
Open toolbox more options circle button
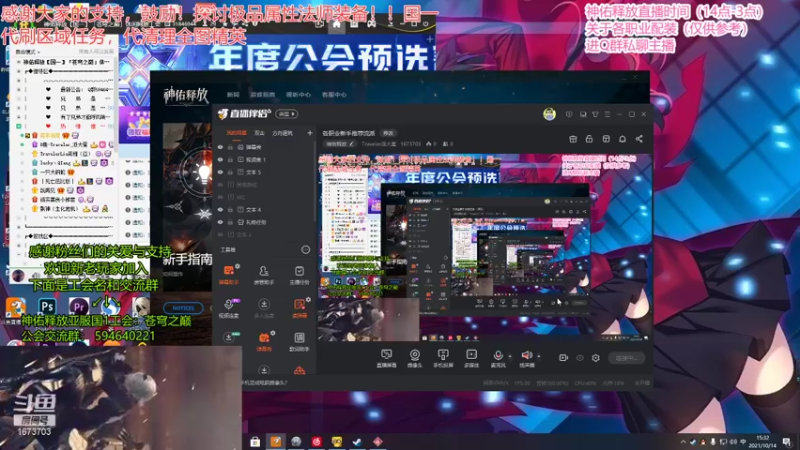(x=305, y=249)
